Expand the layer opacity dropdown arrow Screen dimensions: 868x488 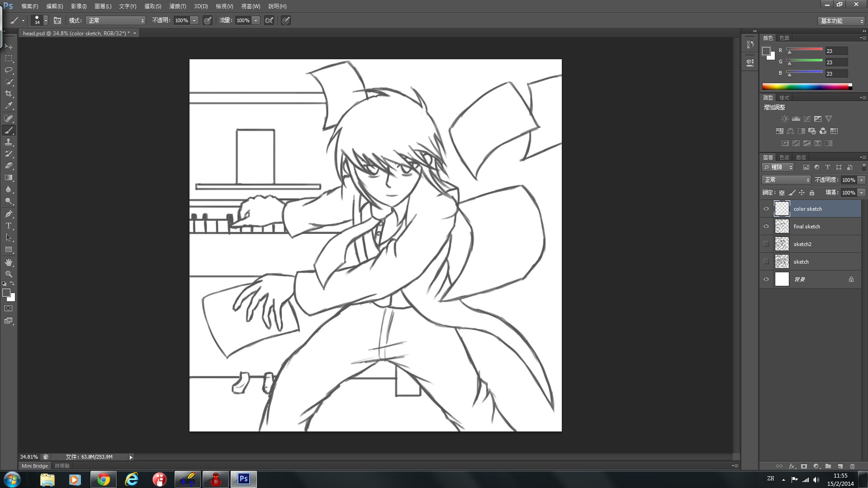[862, 180]
